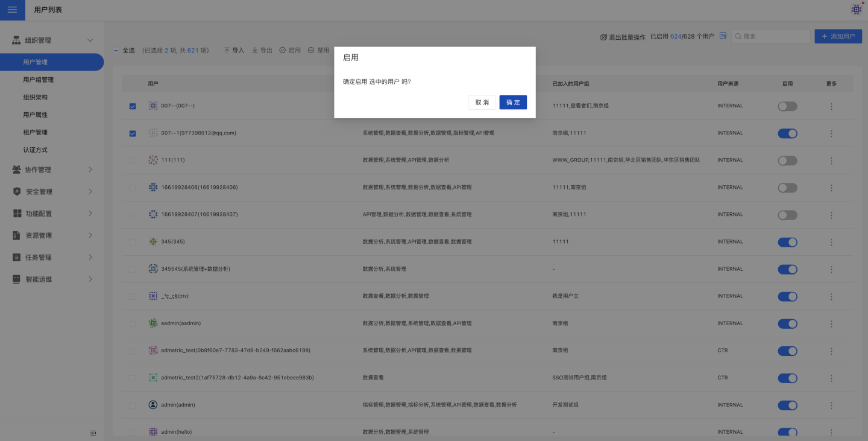Click the 添加用户 button
The height and width of the screenshot is (441, 868).
pos(838,36)
